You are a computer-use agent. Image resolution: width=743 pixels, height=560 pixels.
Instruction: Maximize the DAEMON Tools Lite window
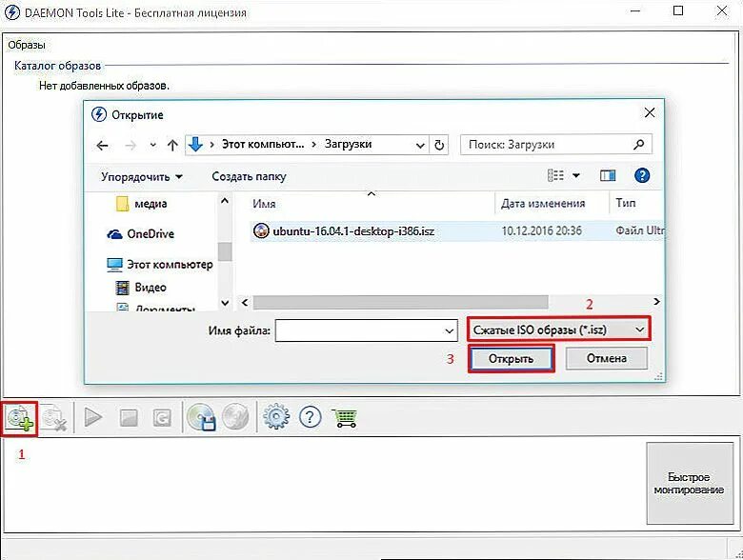[678, 10]
